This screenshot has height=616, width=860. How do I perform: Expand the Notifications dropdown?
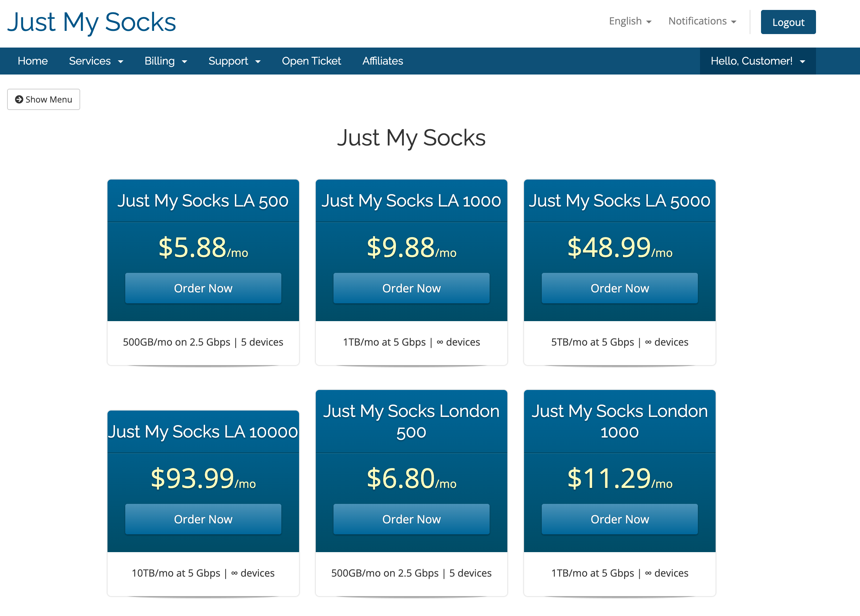click(702, 21)
